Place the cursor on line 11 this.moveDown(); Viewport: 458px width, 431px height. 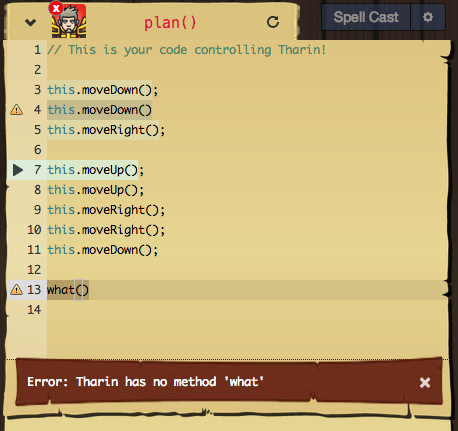coord(103,250)
